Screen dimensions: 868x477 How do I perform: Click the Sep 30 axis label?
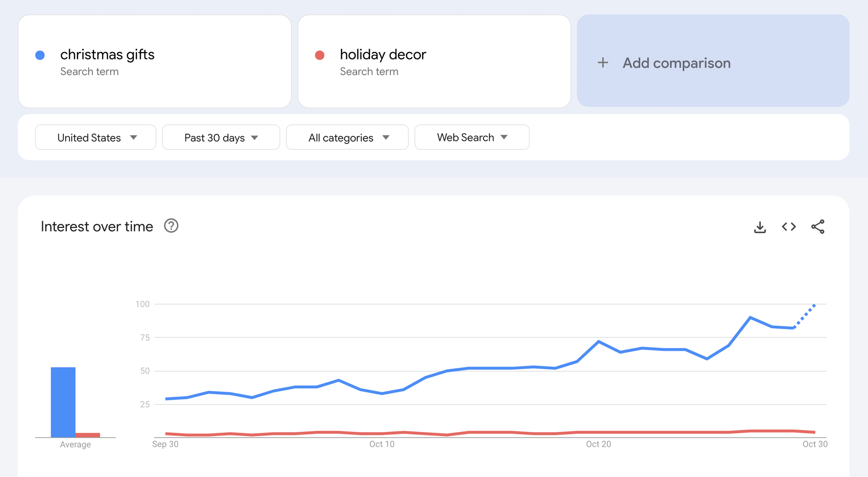(165, 444)
